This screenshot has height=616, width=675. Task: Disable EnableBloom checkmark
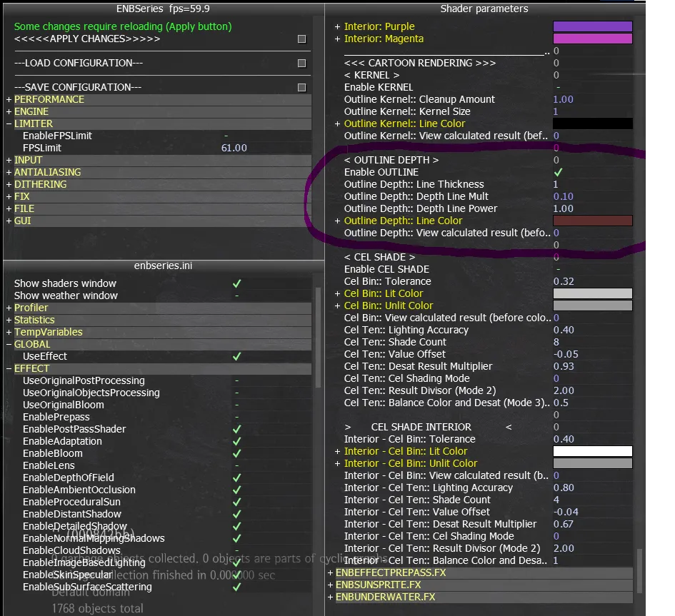236,453
